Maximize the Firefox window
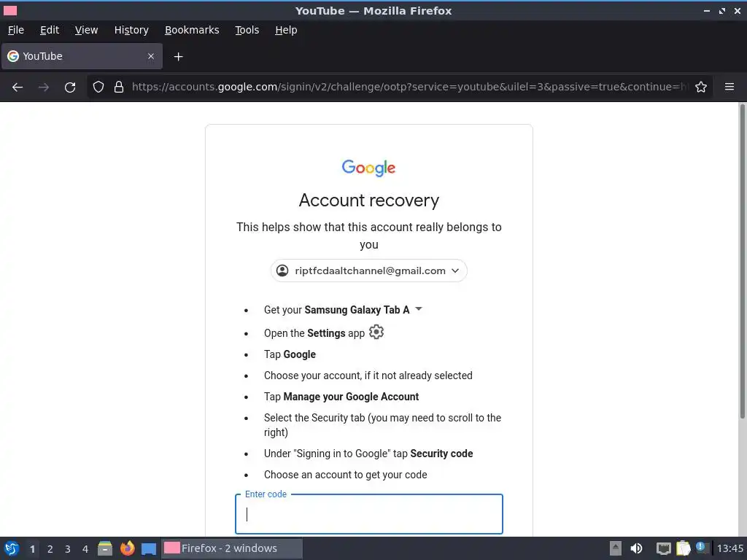747x560 pixels. pyautogui.click(x=722, y=10)
